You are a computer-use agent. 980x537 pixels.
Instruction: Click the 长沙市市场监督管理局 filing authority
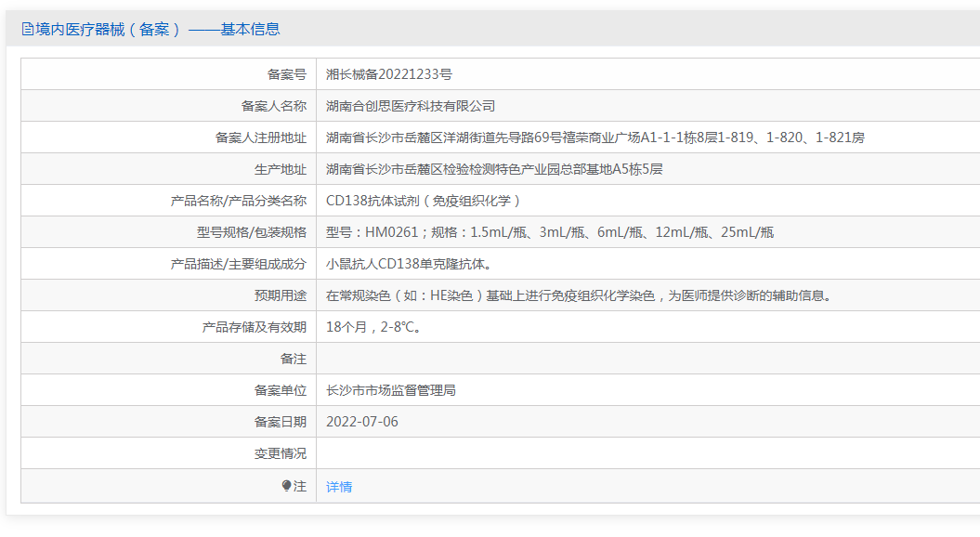391,390
